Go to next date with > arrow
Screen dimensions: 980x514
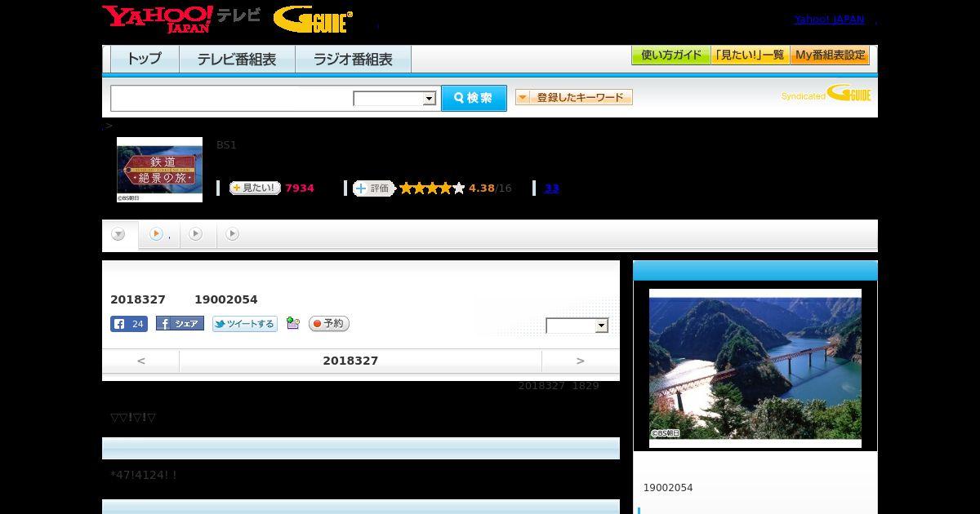(x=580, y=361)
